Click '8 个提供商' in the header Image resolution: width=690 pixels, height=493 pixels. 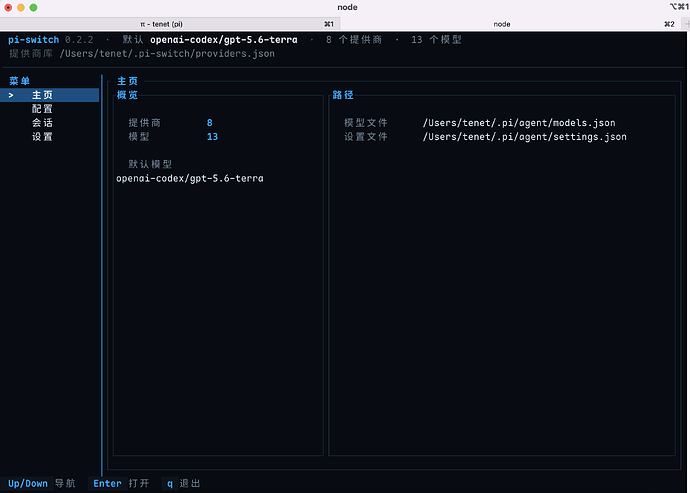[354, 40]
